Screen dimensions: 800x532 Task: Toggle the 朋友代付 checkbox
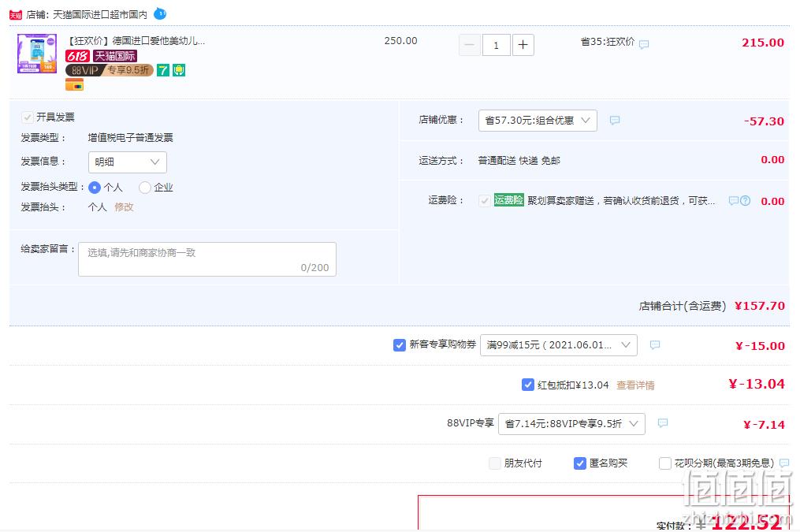pyautogui.click(x=494, y=463)
